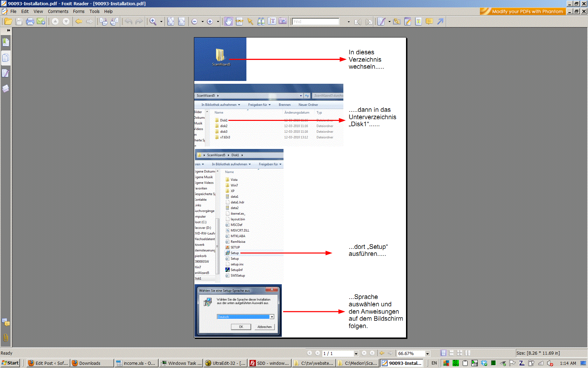The width and height of the screenshot is (588, 368).
Task: Click the muted volume icon in system tray
Action: coord(550,363)
